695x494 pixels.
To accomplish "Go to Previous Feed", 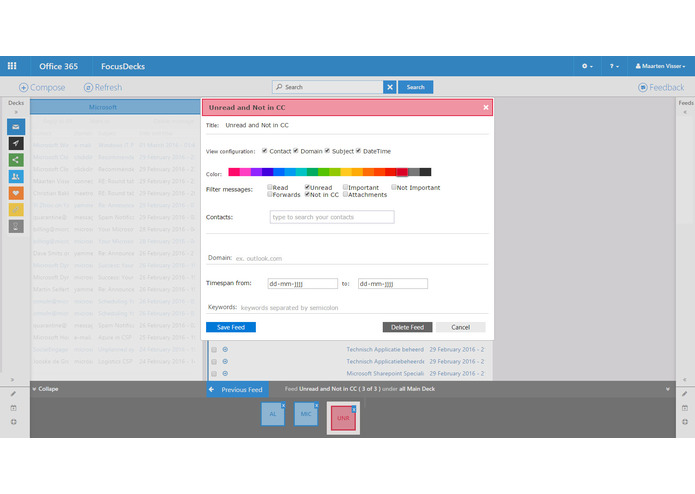I will (237, 389).
